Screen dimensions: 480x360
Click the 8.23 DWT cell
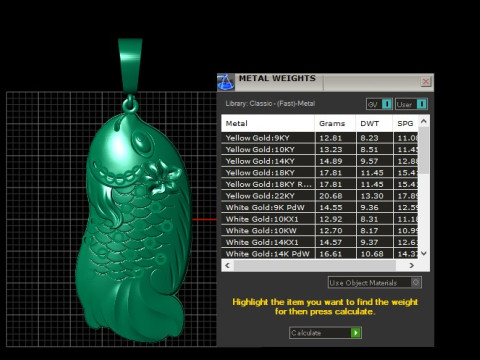click(375, 138)
